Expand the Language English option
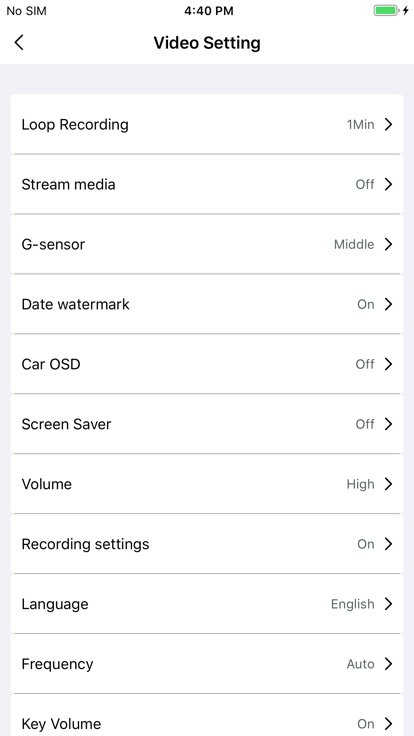Viewport: 414px width, 736px height. [207, 604]
